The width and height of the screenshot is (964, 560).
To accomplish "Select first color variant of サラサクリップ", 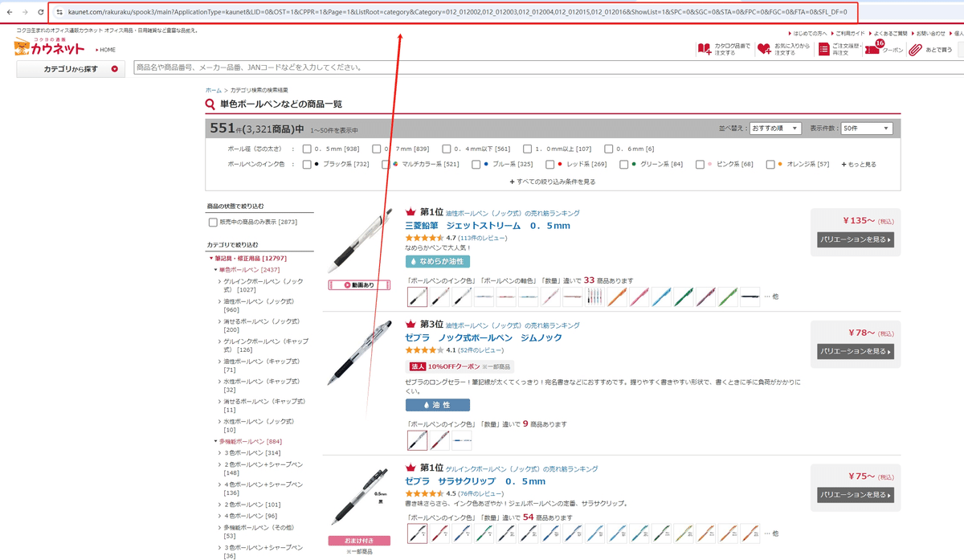I will (417, 533).
